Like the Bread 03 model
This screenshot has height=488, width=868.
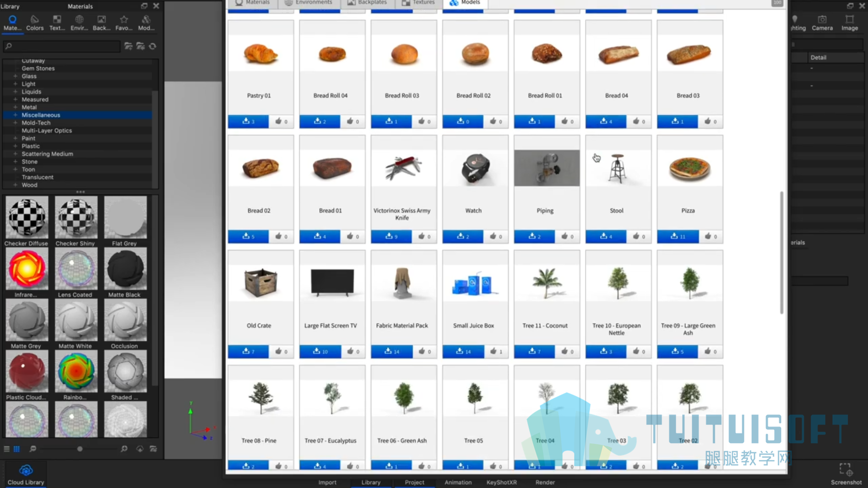click(x=710, y=122)
